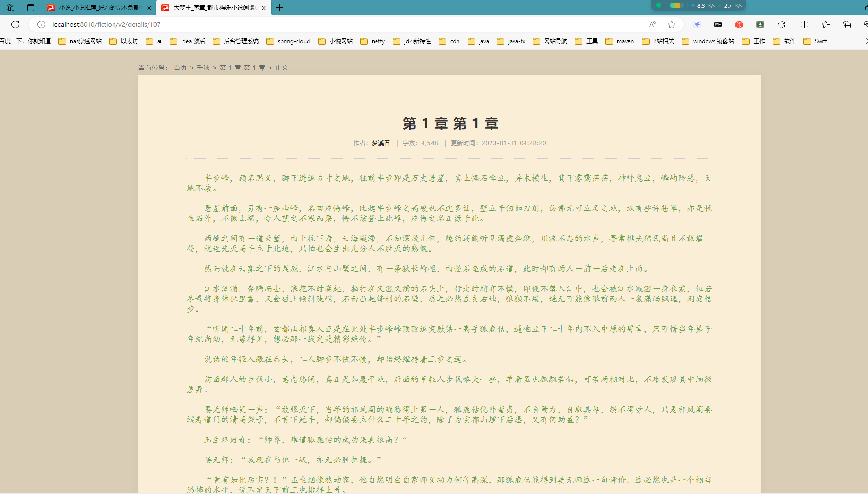The image size is (868, 494).
Task: Open the Markdown (M↓) extension icon
Action: click(718, 24)
